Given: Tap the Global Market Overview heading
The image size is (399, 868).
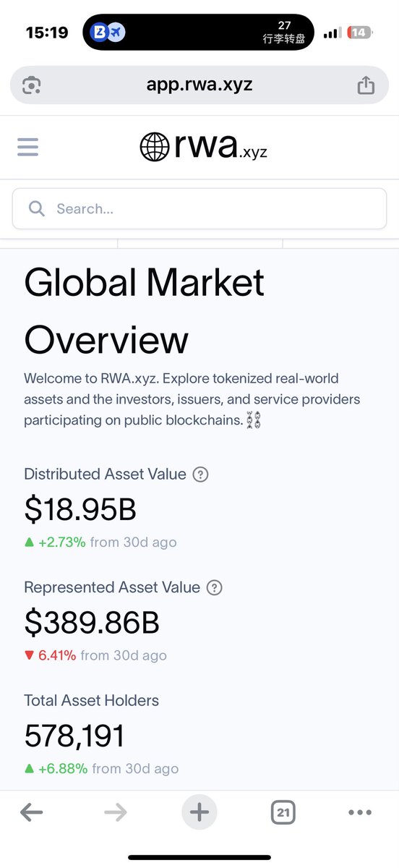Looking at the screenshot, I should point(145,311).
